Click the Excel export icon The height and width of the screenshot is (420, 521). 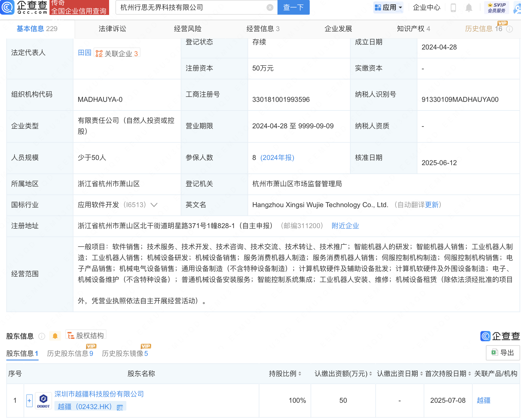pyautogui.click(x=495, y=352)
